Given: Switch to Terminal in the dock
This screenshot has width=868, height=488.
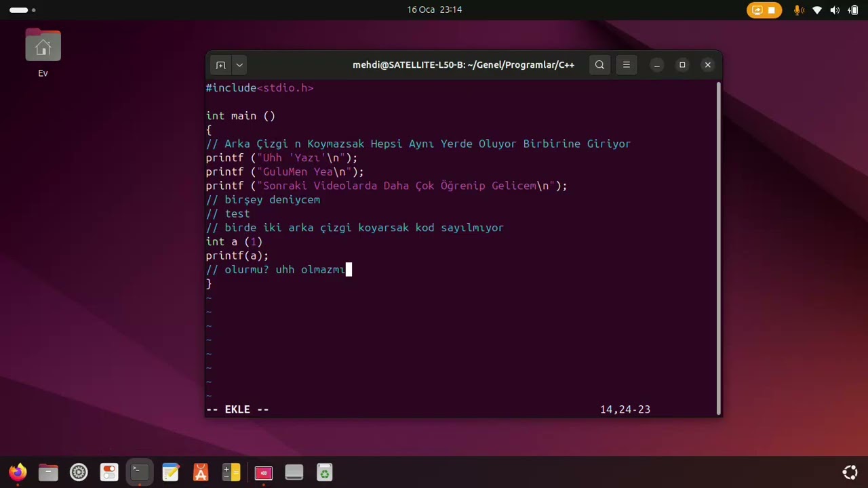Looking at the screenshot, I should [140, 472].
